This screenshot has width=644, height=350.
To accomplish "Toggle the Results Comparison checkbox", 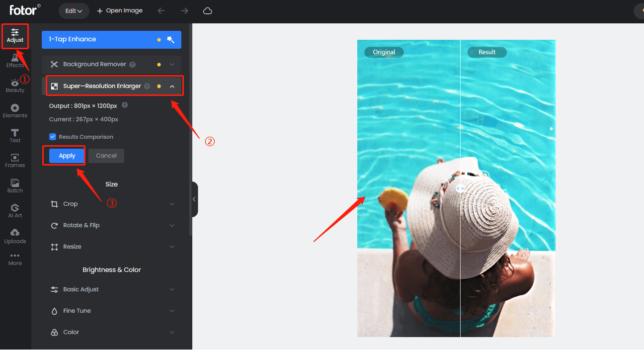I will coord(52,136).
